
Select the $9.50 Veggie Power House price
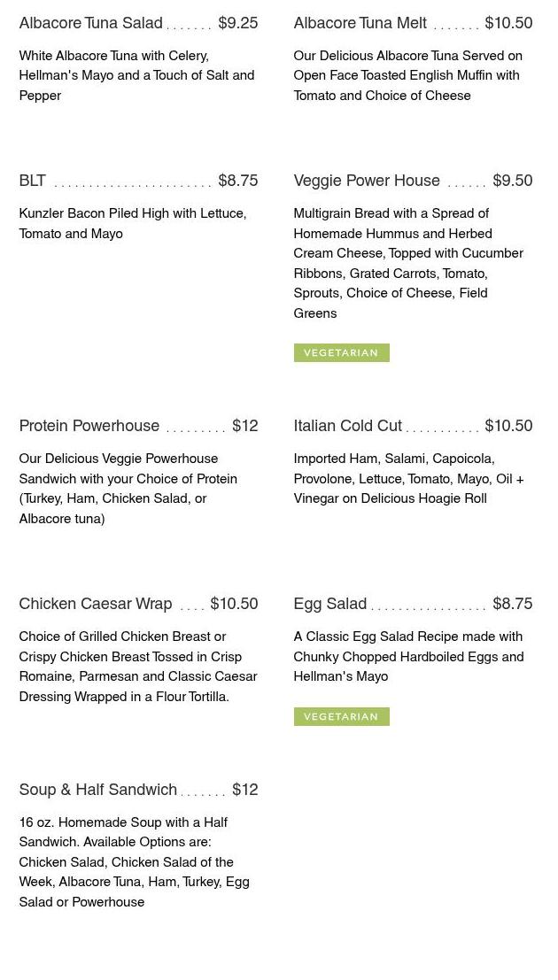click(512, 181)
